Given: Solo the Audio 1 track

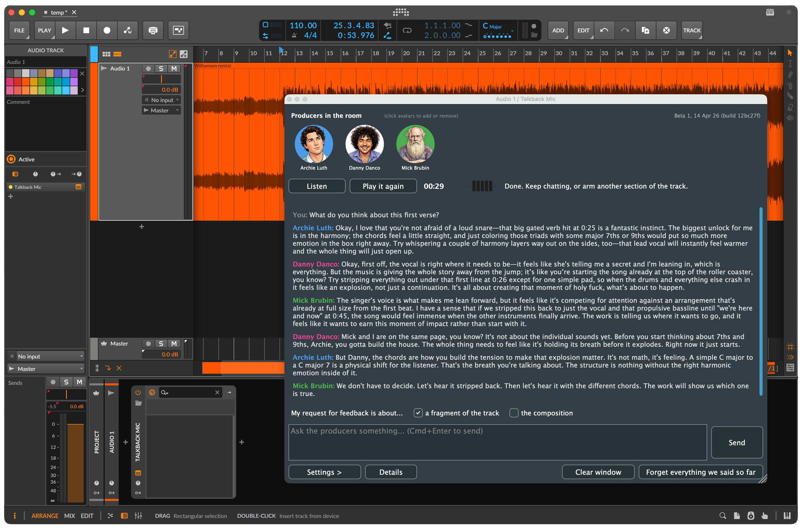Looking at the screenshot, I should 161,68.
